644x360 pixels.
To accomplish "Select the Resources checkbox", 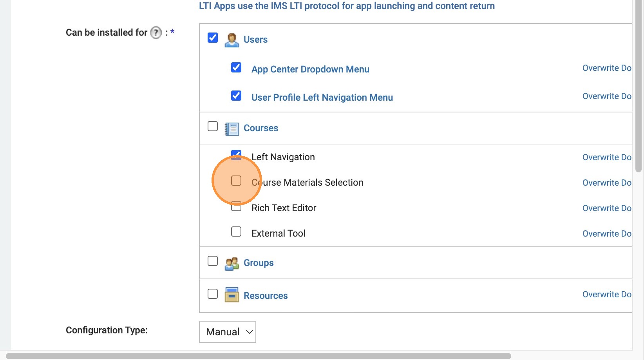I will pyautogui.click(x=213, y=294).
